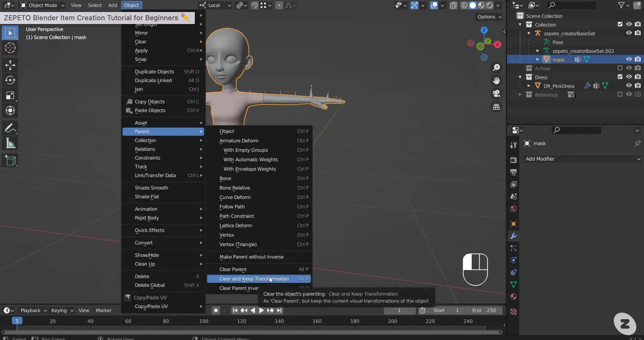This screenshot has width=644, height=340.
Task: Choose Clear and Keep Transformation
Action: point(259,279)
